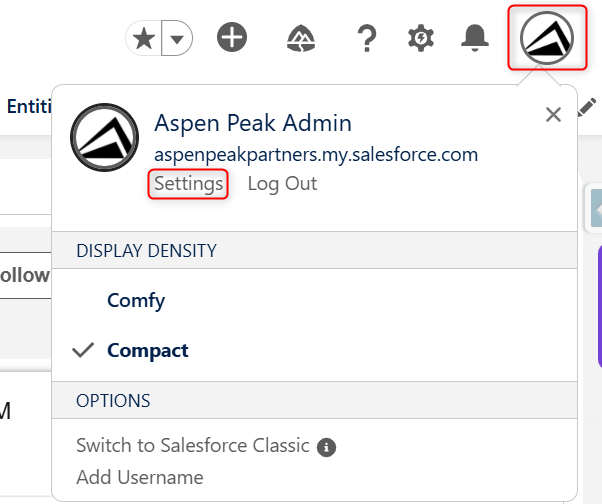Image resolution: width=602 pixels, height=504 pixels.
Task: Open Settings in the profile panel
Action: click(188, 184)
